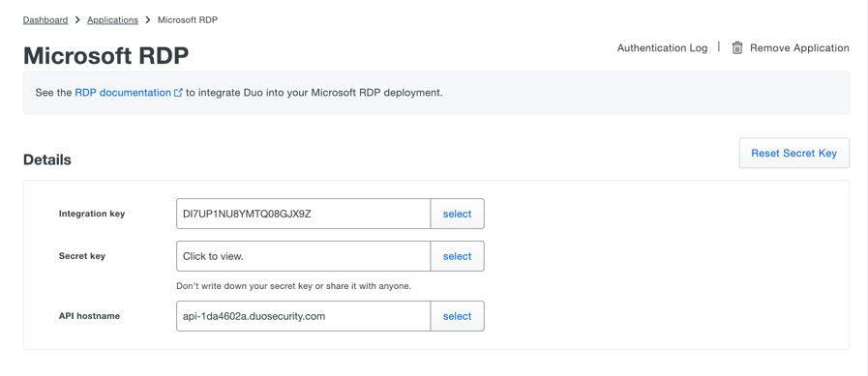
Task: Click the Microsoft RDP page heading
Action: [105, 56]
